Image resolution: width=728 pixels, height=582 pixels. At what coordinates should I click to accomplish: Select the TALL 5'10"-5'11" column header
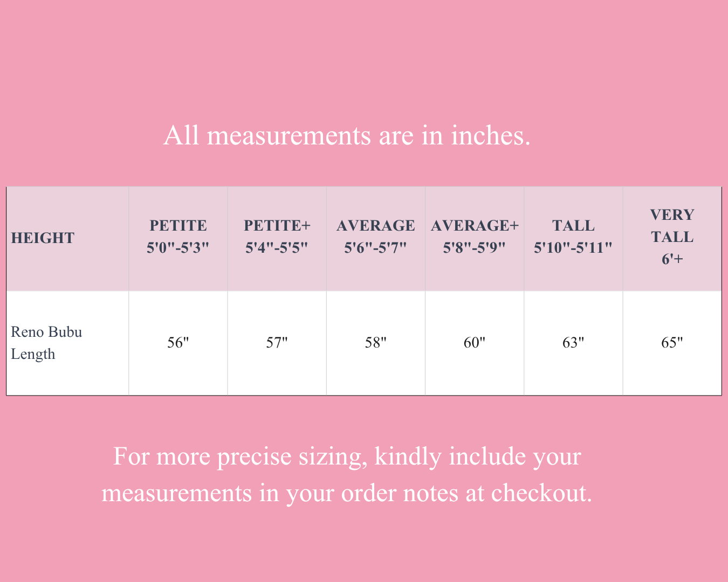pos(573,237)
